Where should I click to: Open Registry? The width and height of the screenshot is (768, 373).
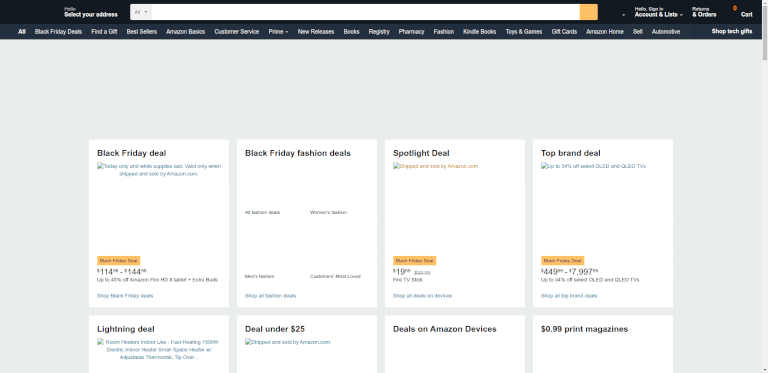pos(379,32)
